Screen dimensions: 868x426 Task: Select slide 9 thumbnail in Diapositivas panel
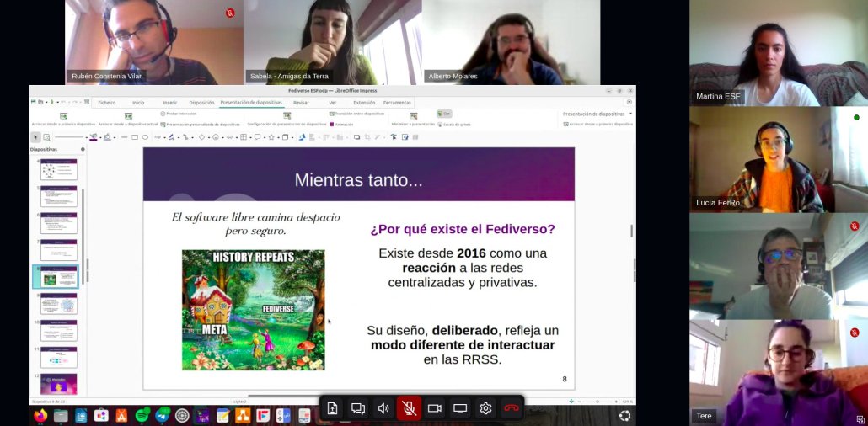59,303
